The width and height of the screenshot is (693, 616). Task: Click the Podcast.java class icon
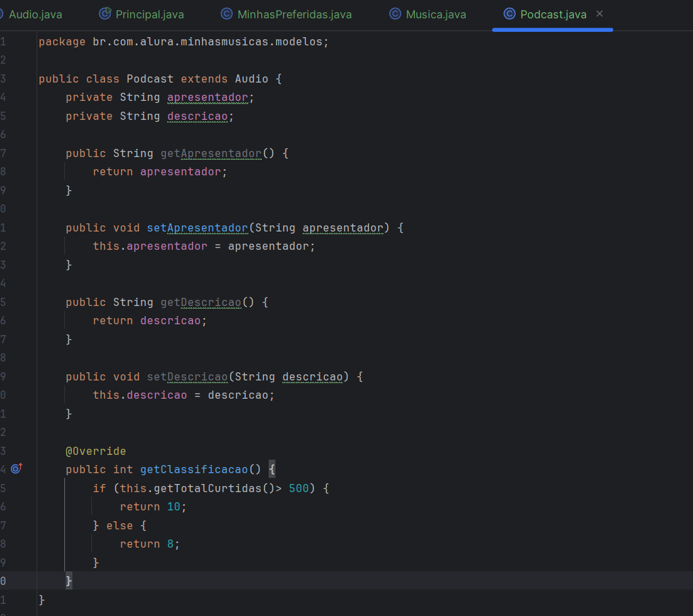pyautogui.click(x=510, y=14)
